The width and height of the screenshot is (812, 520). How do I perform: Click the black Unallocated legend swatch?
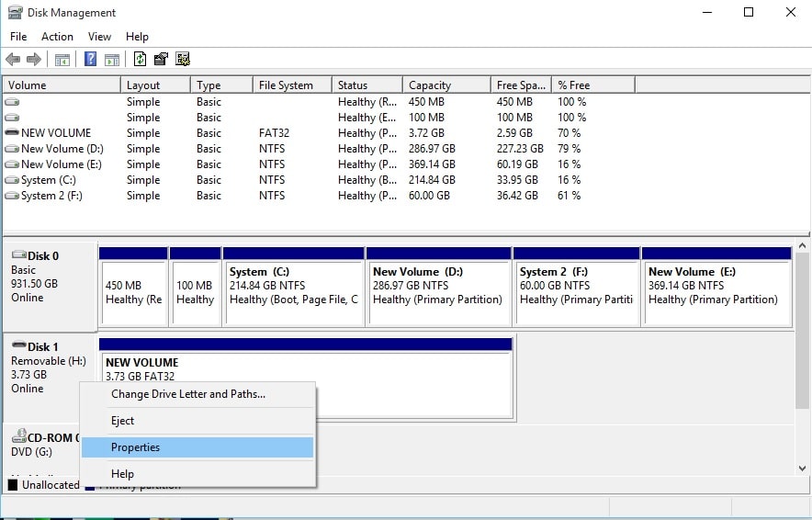(x=13, y=485)
